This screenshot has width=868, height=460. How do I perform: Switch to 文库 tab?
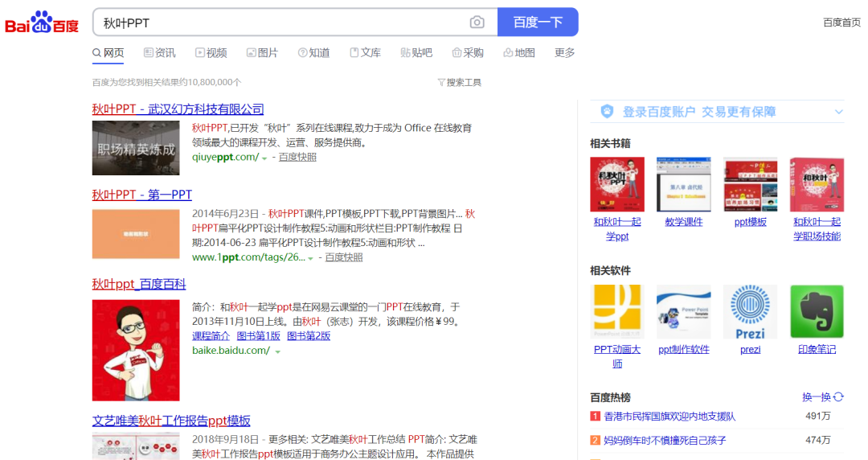(x=366, y=52)
